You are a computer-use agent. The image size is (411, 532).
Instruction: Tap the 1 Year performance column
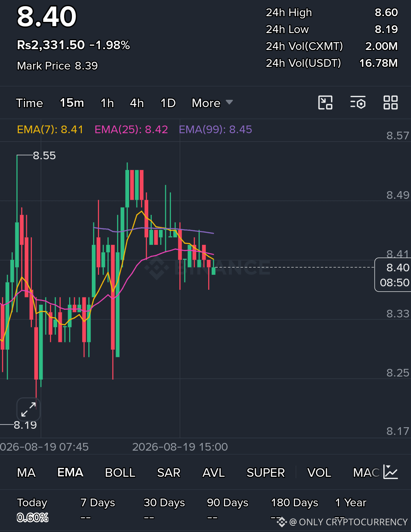pos(351,510)
